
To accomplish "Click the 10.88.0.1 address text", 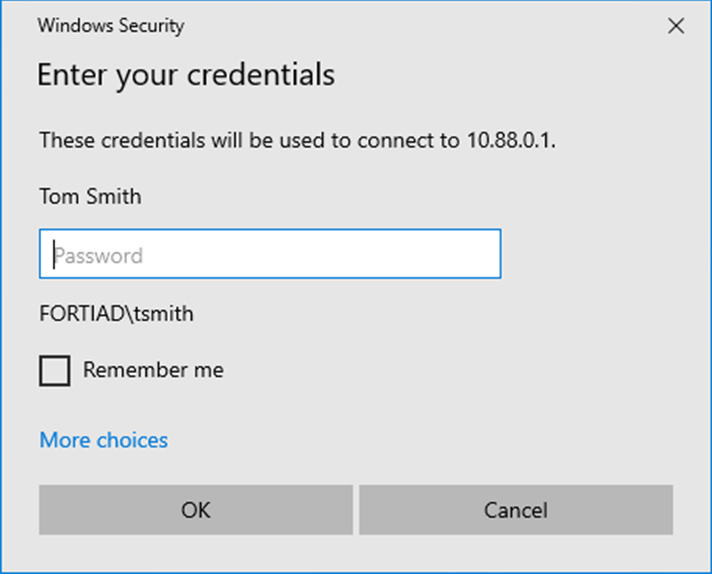I will pyautogui.click(x=509, y=140).
